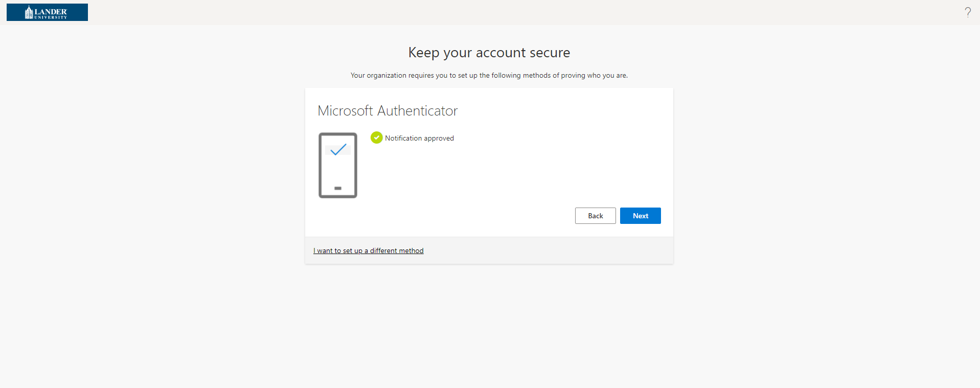Select the "Microsoft Authenticator" title
This screenshot has width=980, height=388.
tap(388, 111)
